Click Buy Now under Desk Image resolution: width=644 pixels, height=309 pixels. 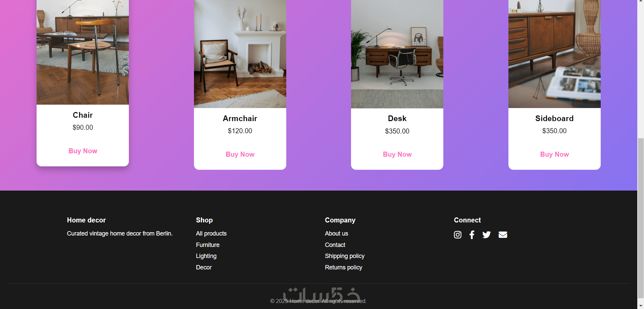point(397,154)
